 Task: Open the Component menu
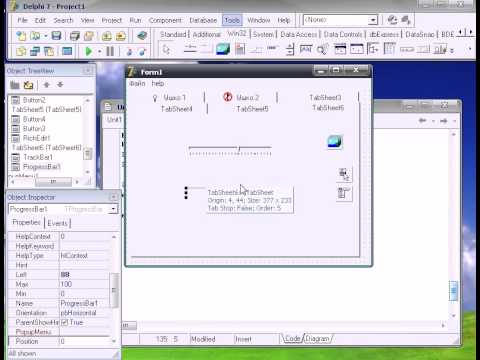point(165,20)
